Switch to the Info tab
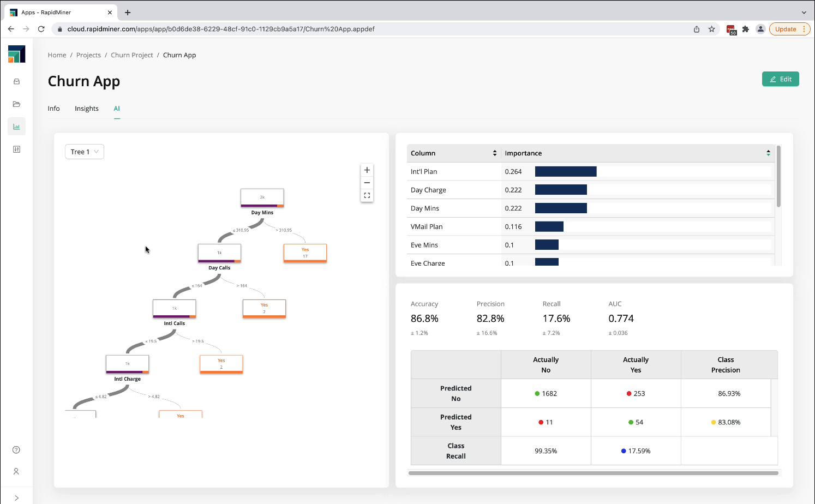 click(x=53, y=109)
